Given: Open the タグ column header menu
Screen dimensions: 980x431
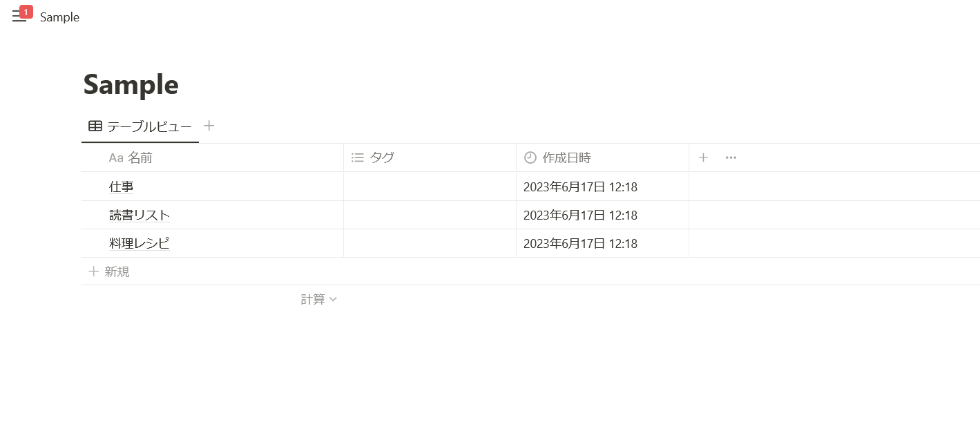Looking at the screenshot, I should 382,157.
